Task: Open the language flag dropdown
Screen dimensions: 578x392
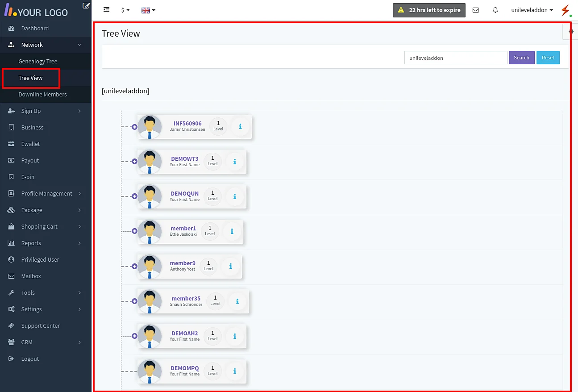Action: pos(148,10)
